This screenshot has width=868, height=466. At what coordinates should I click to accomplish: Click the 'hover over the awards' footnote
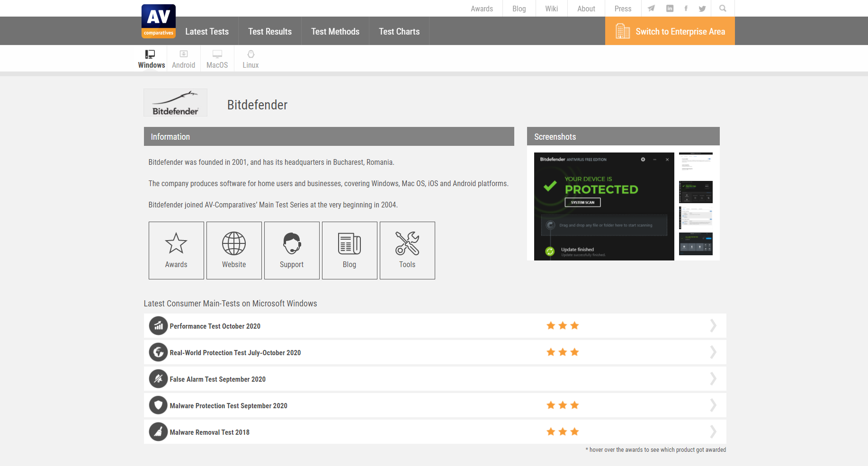(x=656, y=450)
